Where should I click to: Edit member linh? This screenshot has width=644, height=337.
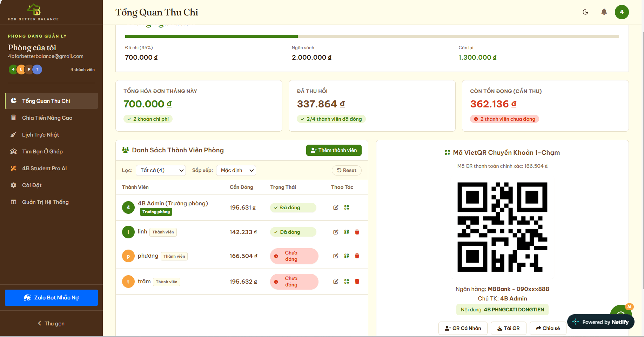pyautogui.click(x=336, y=232)
